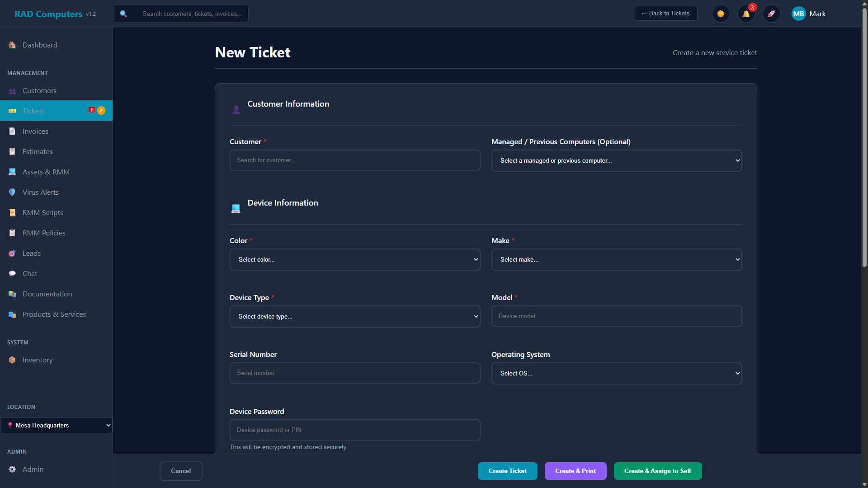868x488 pixels.
Task: Click the RMM Scripts icon
Action: pyautogui.click(x=12, y=212)
